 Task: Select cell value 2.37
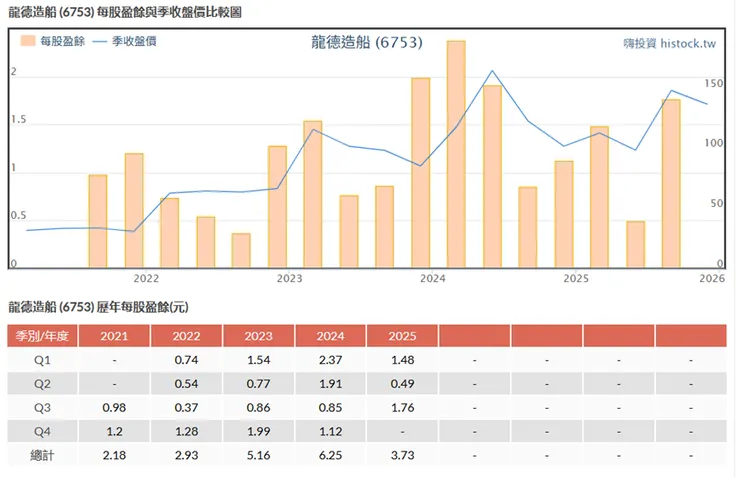[x=330, y=360]
